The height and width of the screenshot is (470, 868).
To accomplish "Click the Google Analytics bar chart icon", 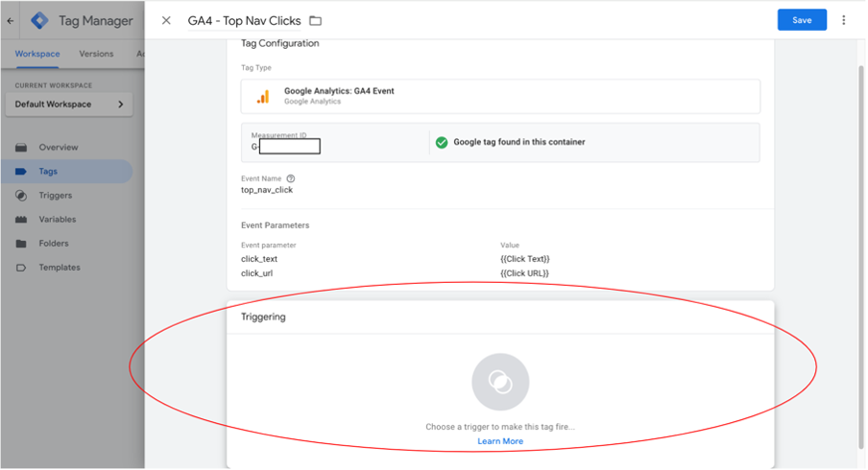I will pos(263,96).
